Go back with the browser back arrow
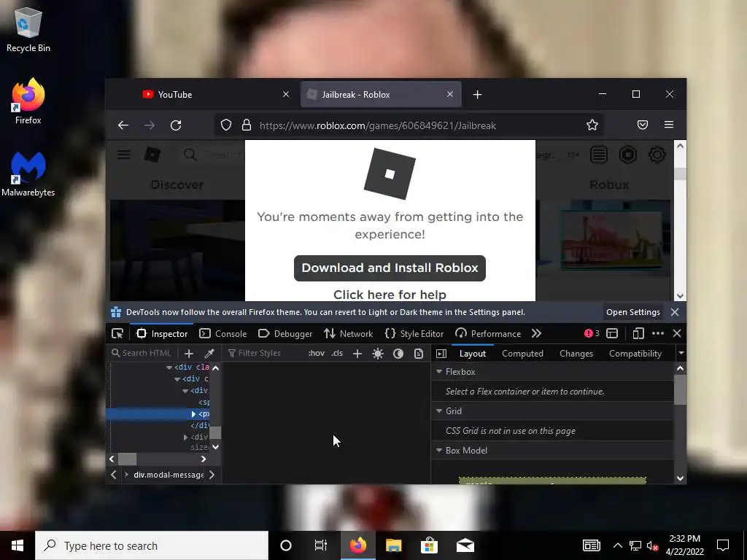Image resolution: width=747 pixels, height=560 pixels. (123, 125)
